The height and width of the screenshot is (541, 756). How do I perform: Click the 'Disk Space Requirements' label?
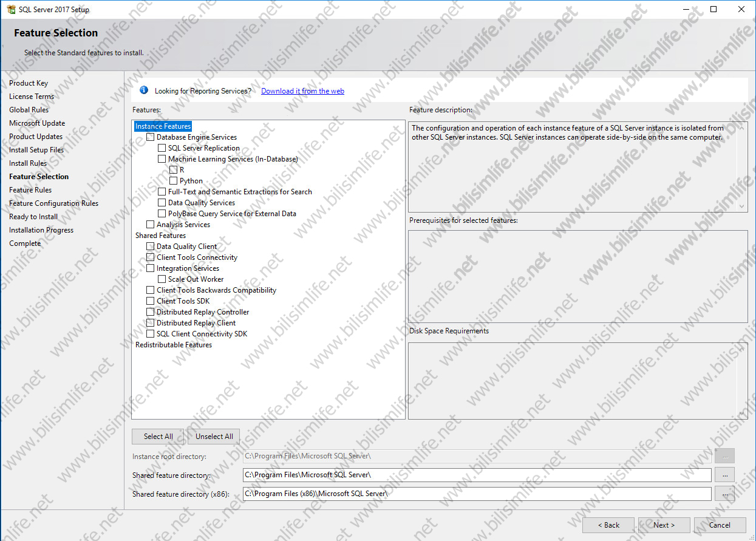point(449,331)
